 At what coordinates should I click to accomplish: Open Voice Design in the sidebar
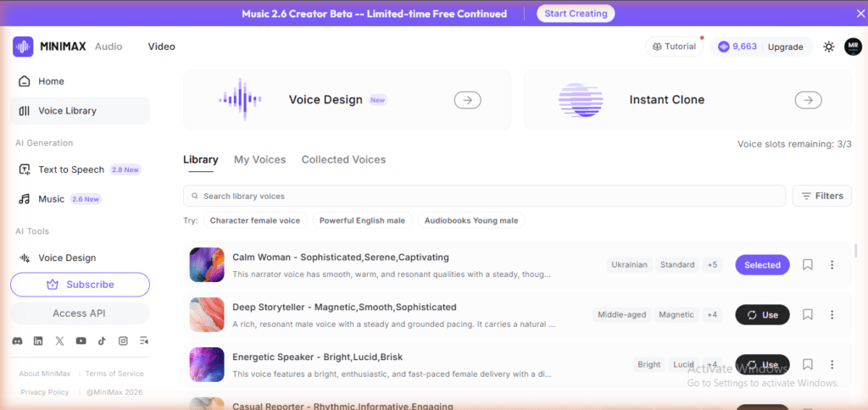point(80,258)
